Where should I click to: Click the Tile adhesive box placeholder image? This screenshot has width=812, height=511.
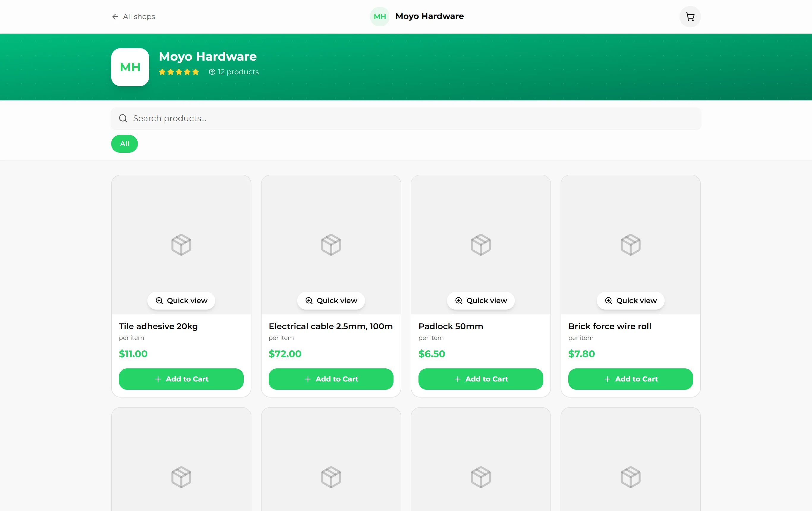coord(181,245)
